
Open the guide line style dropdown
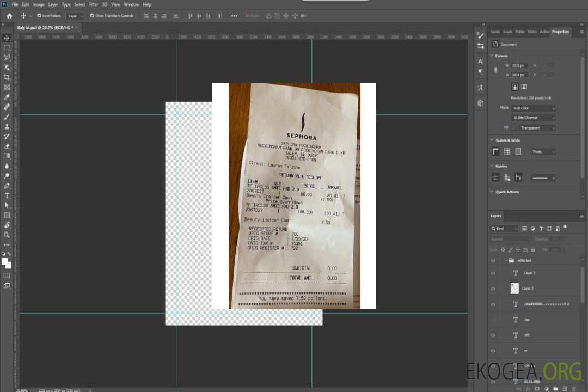[543, 178]
